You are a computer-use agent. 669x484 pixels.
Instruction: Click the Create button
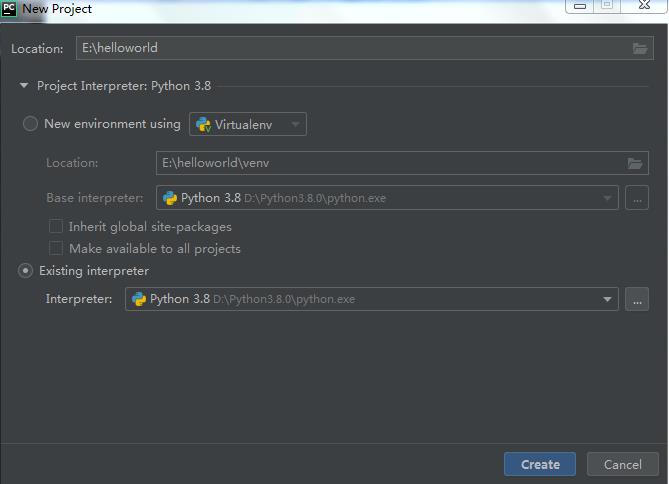click(540, 464)
